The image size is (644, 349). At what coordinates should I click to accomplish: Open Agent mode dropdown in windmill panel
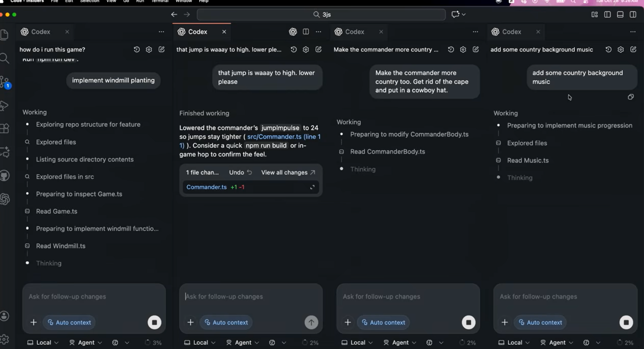pos(86,343)
